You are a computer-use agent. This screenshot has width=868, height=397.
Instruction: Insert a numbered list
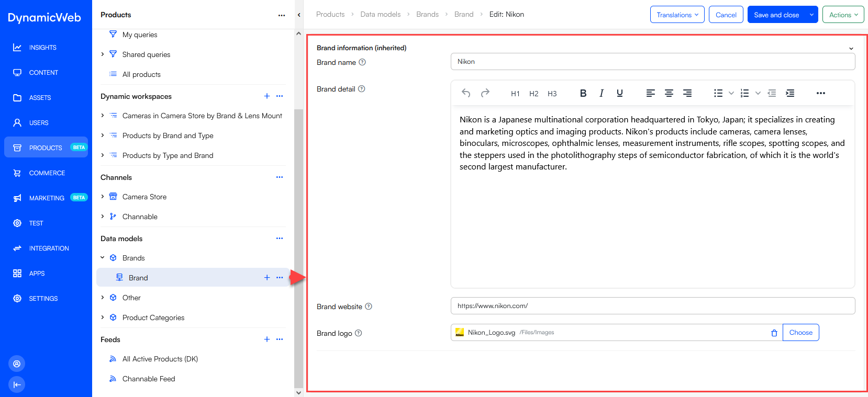(744, 93)
